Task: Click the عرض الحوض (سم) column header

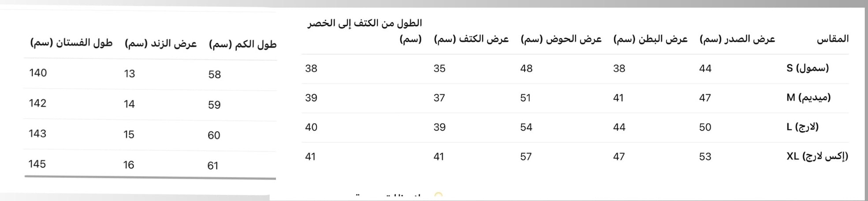Action: 561,39
